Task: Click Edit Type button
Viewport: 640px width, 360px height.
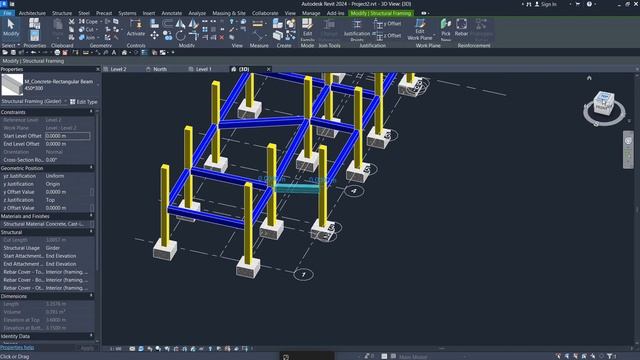Action: coord(84,102)
